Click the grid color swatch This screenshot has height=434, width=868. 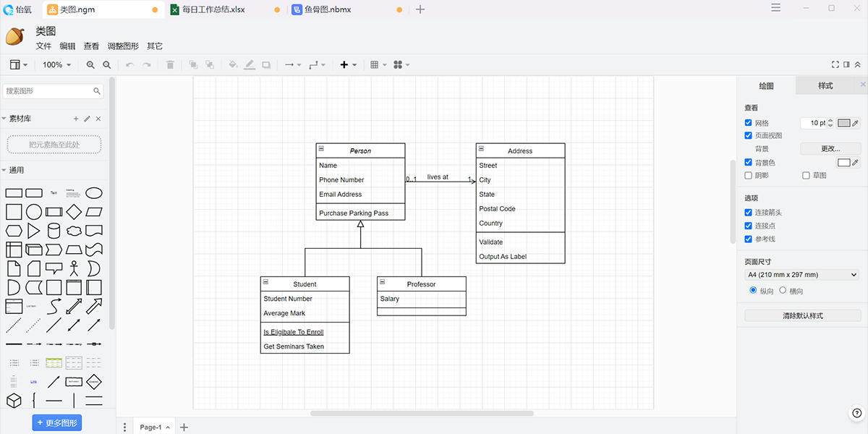(x=844, y=123)
